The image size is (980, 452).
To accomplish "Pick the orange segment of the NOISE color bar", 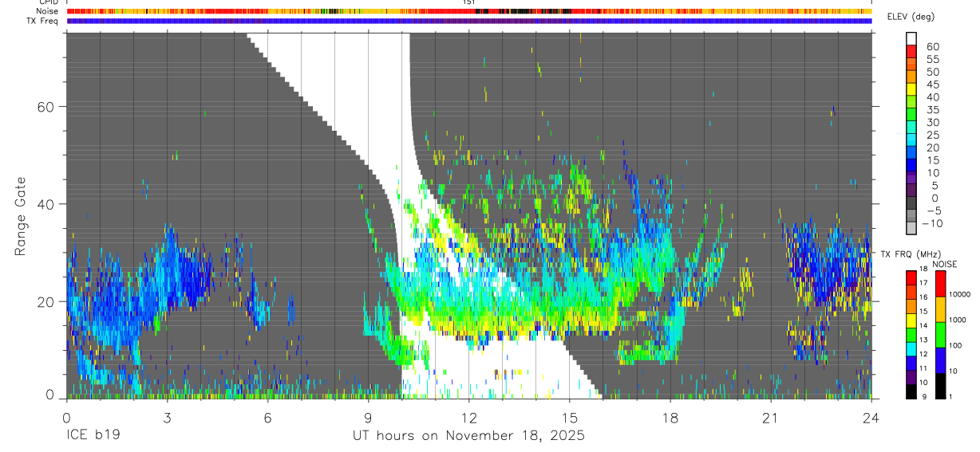I will pos(940,309).
